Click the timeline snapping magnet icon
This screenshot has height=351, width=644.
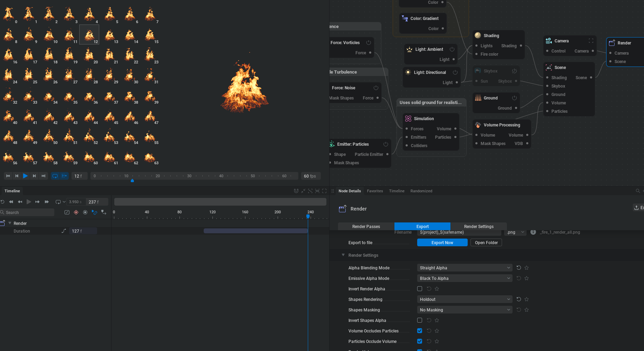tap(296, 191)
